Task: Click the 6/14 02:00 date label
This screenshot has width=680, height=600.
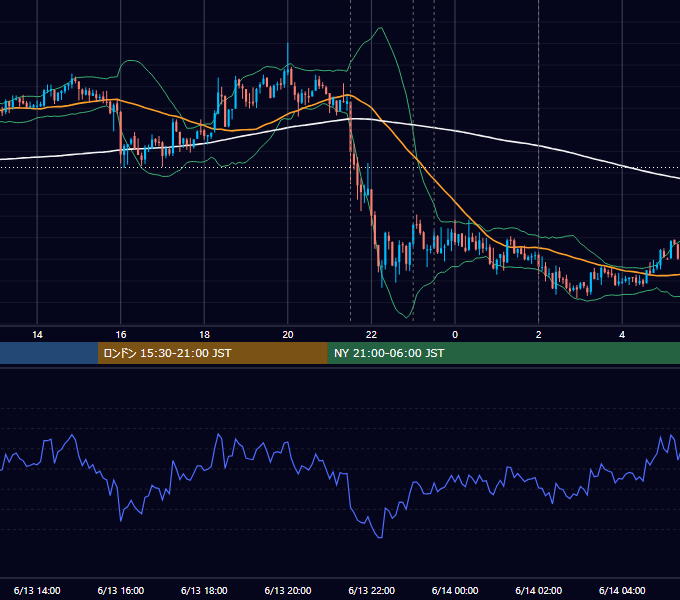Action: (539, 590)
